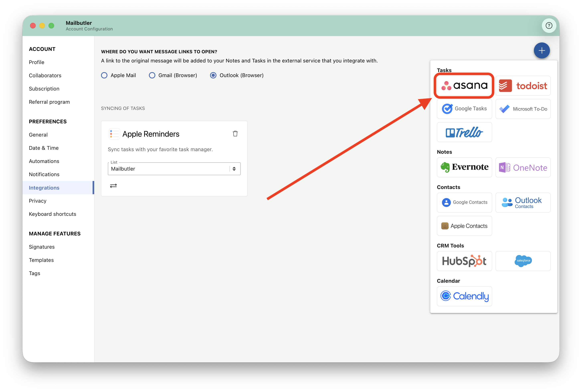Open the Profile settings page
Viewport: 582px width, 392px height.
[36, 62]
